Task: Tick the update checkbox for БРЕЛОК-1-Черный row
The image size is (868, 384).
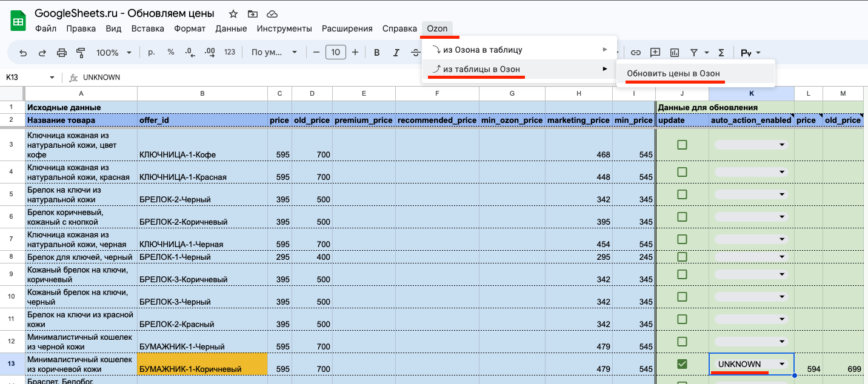Action: (x=682, y=257)
